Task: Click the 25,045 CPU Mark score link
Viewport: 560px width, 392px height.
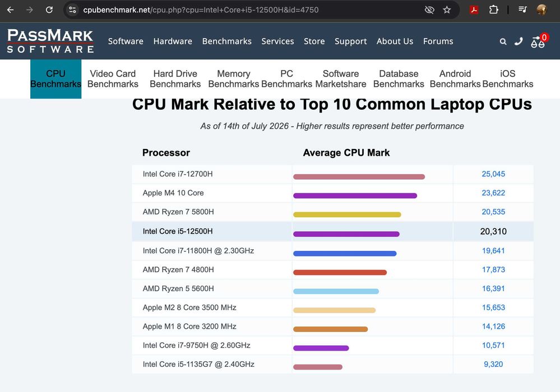Action: [x=493, y=174]
